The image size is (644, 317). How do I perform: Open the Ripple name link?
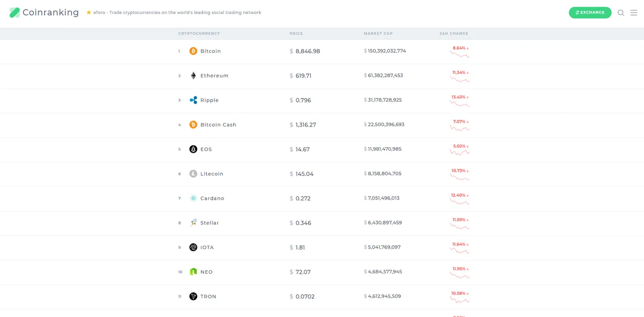[x=210, y=100]
